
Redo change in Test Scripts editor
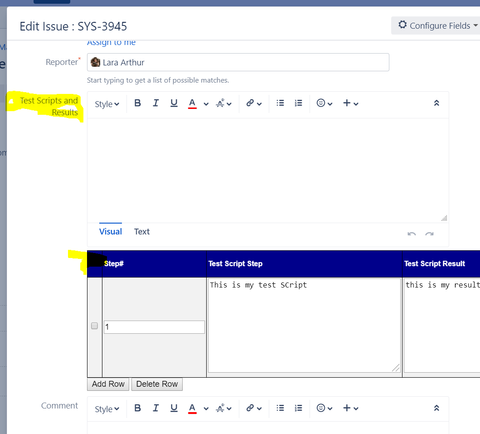coord(430,234)
